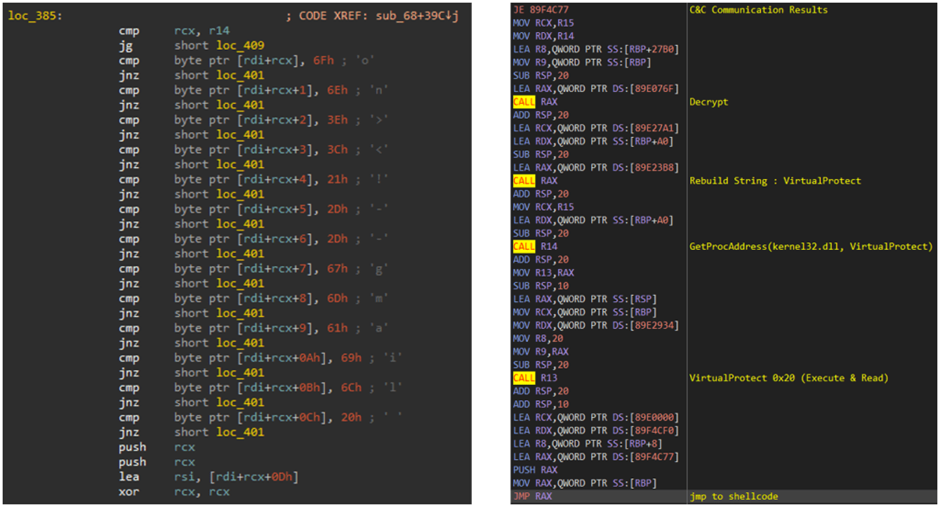Image resolution: width=940 pixels, height=507 pixels.
Task: Select 'MOV R9,RAX' instruction
Action: (541, 352)
